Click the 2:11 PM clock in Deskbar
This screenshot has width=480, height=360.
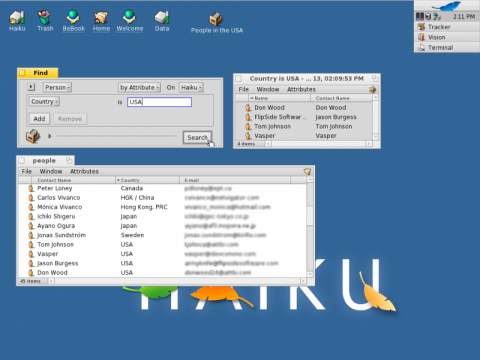coord(464,16)
